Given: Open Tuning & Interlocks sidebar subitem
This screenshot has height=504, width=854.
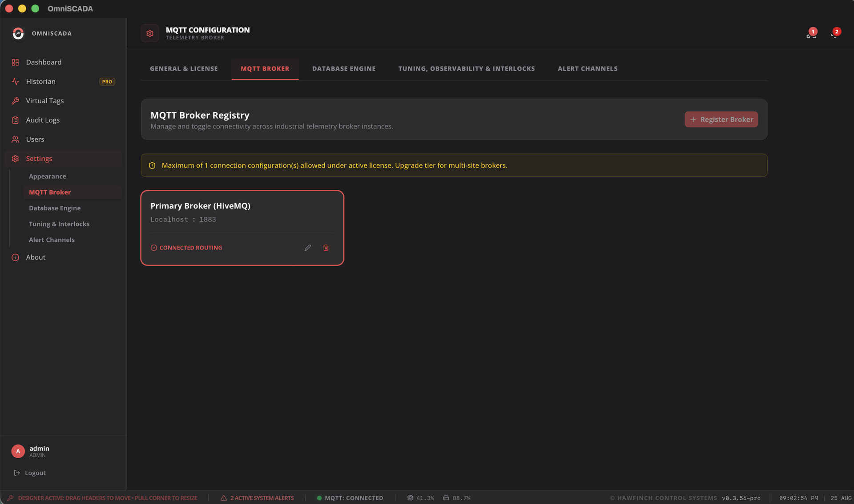Looking at the screenshot, I should tap(59, 224).
